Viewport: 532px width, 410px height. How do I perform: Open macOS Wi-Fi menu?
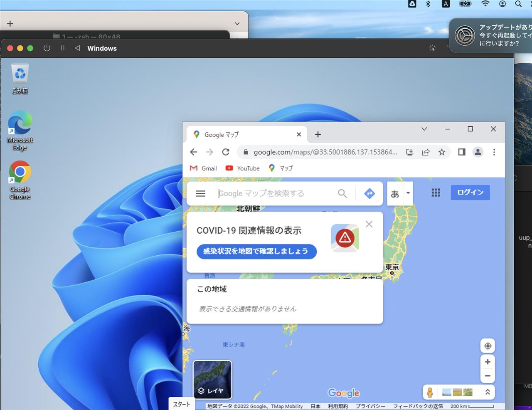click(x=485, y=4)
